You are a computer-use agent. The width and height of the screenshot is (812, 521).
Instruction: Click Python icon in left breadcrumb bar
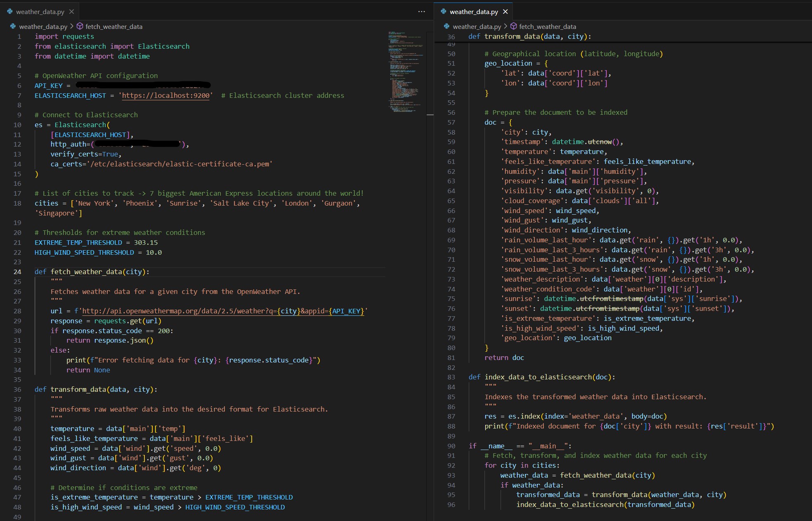pyautogui.click(x=13, y=26)
